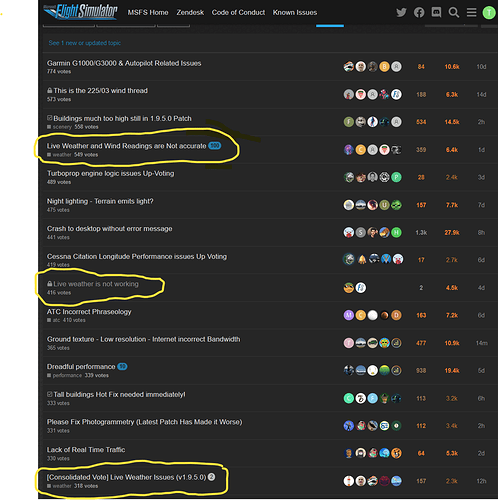Open the Discord icon in header
498x500 pixels.
point(436,13)
